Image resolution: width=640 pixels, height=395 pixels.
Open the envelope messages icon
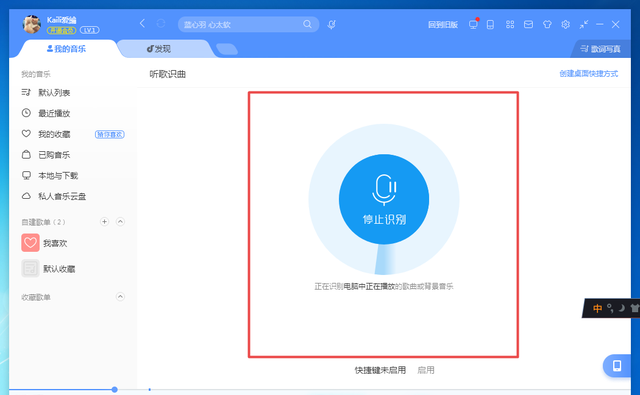pyautogui.click(x=528, y=24)
